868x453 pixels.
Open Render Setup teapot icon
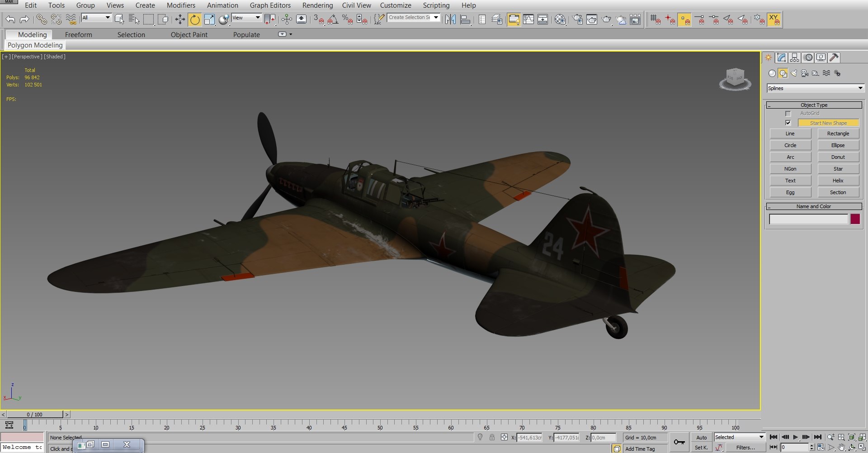pos(577,19)
